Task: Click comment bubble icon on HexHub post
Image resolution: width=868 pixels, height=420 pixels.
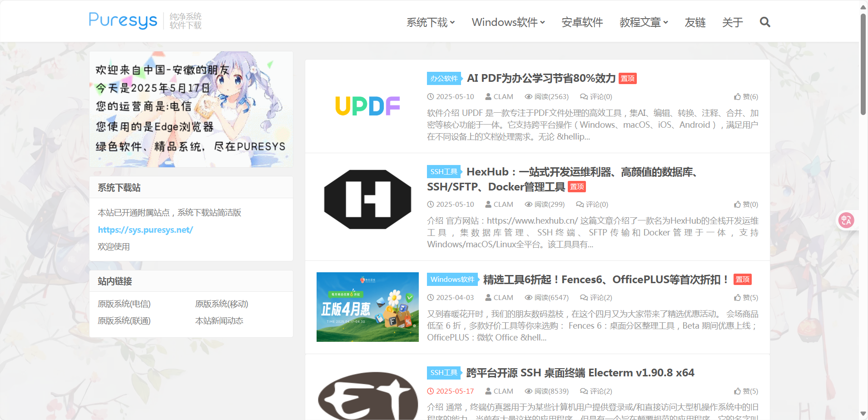Action: [580, 204]
